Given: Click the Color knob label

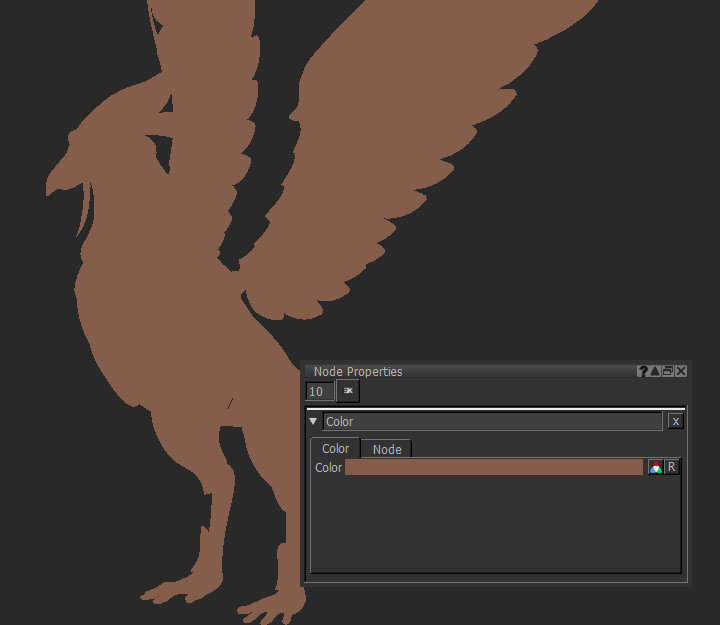Looking at the screenshot, I should [328, 468].
